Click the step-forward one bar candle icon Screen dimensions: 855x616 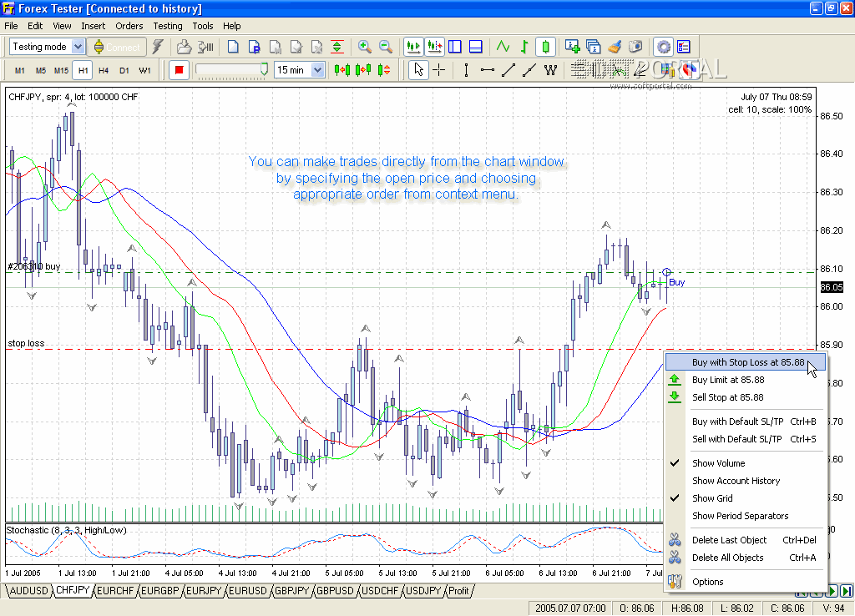pos(363,70)
